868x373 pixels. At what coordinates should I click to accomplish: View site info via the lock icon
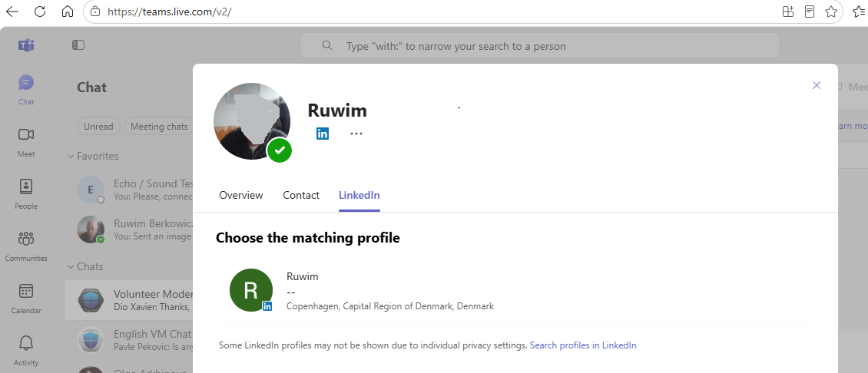pos(95,12)
